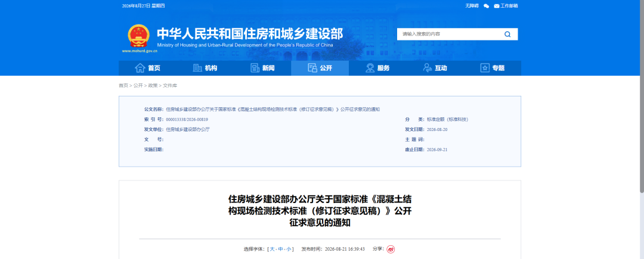Click the 机构 building icon
Screen dimensions: 644x259
coord(197,68)
